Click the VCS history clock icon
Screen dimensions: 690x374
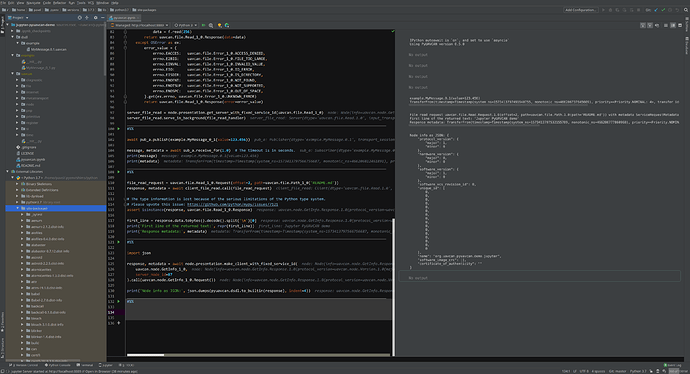click(x=670, y=10)
